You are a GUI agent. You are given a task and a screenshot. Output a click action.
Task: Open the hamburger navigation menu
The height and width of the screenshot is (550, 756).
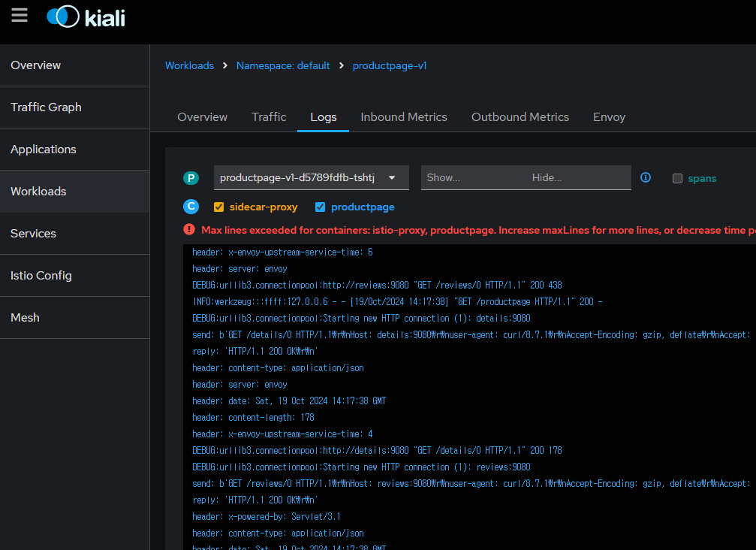(x=20, y=16)
